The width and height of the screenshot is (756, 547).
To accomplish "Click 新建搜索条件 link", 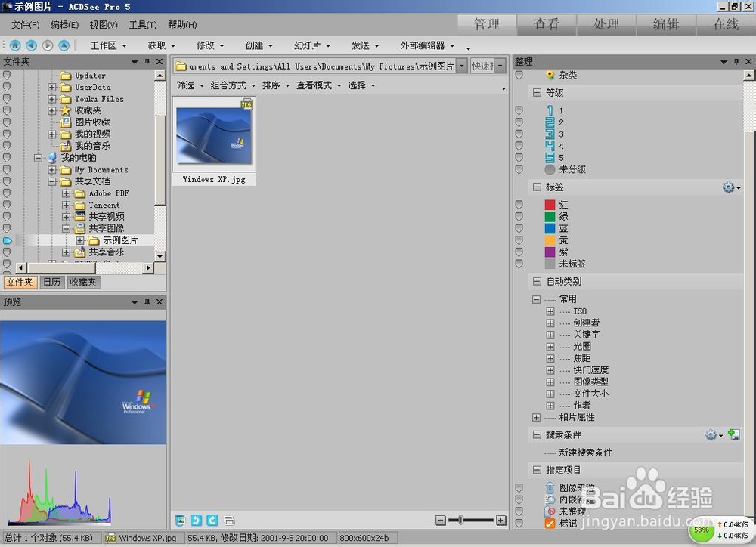I will [585, 453].
